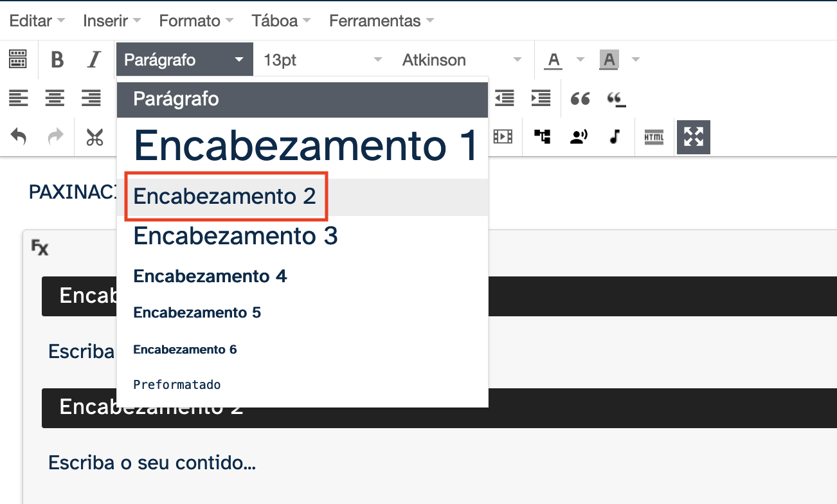The height and width of the screenshot is (504, 837).
Task: Click the Escriba o seu contido text area
Action: [x=152, y=463]
